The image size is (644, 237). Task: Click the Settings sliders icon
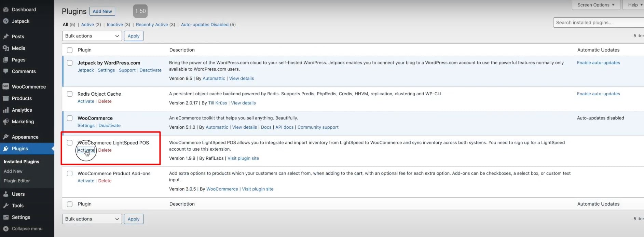(x=6, y=217)
